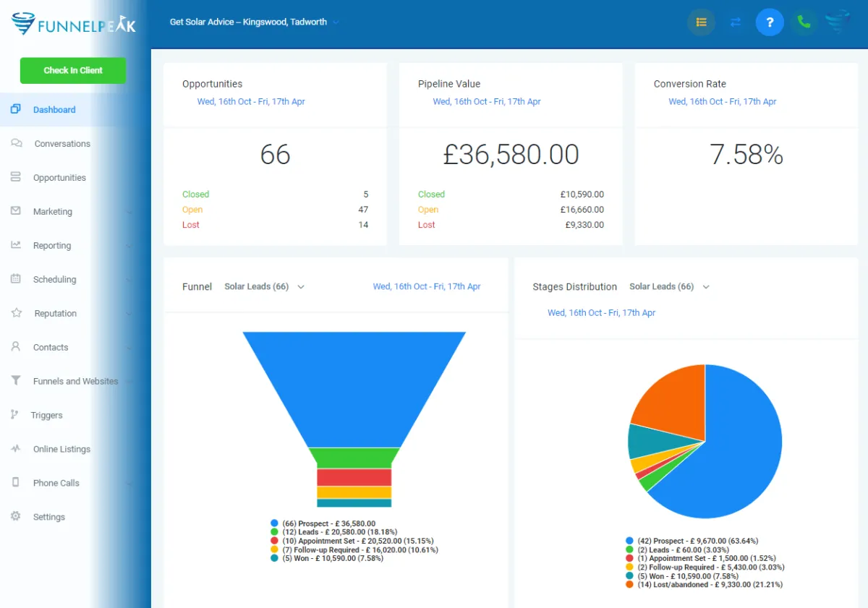Click '(7) Follow-up Required - £ 16,020.00 (10.61%)' legend
This screenshot has height=608, width=868.
tap(360, 549)
